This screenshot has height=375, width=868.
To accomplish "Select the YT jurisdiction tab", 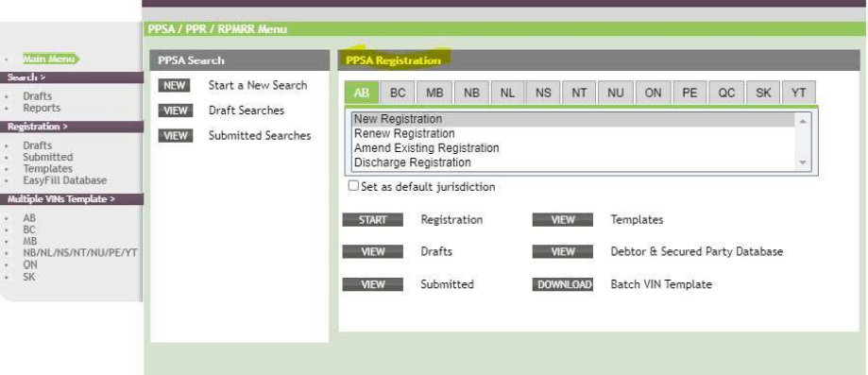I will (799, 93).
